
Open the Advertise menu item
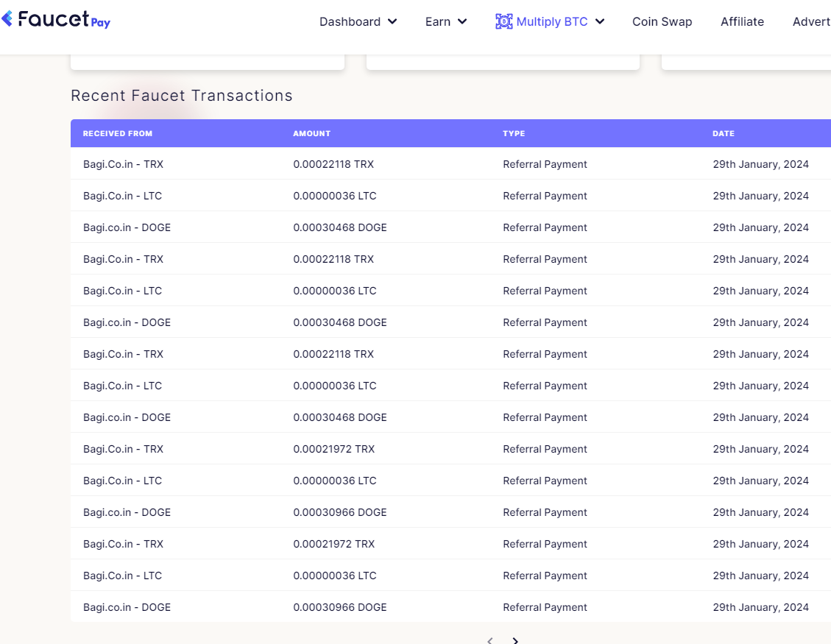811,22
